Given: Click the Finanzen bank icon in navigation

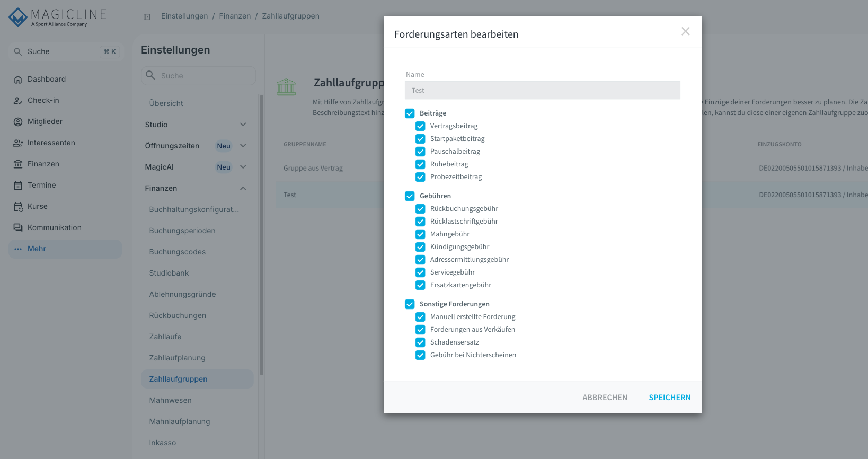Looking at the screenshot, I should 18,164.
